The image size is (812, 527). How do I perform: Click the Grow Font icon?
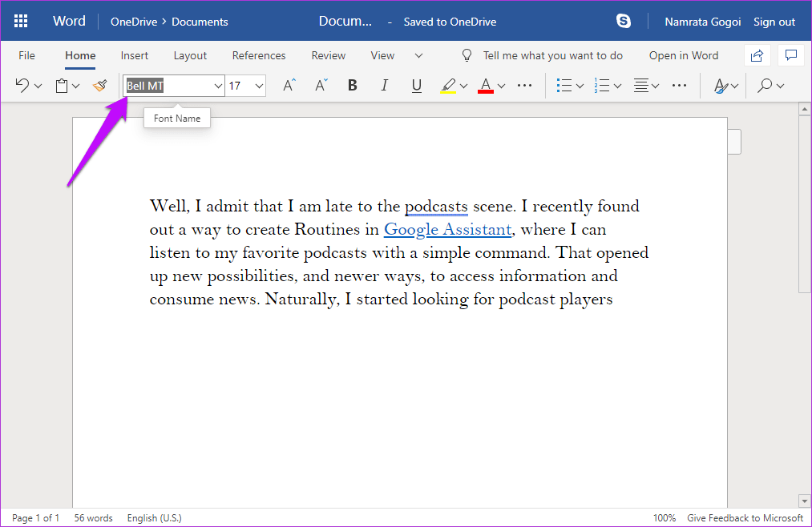tap(289, 86)
